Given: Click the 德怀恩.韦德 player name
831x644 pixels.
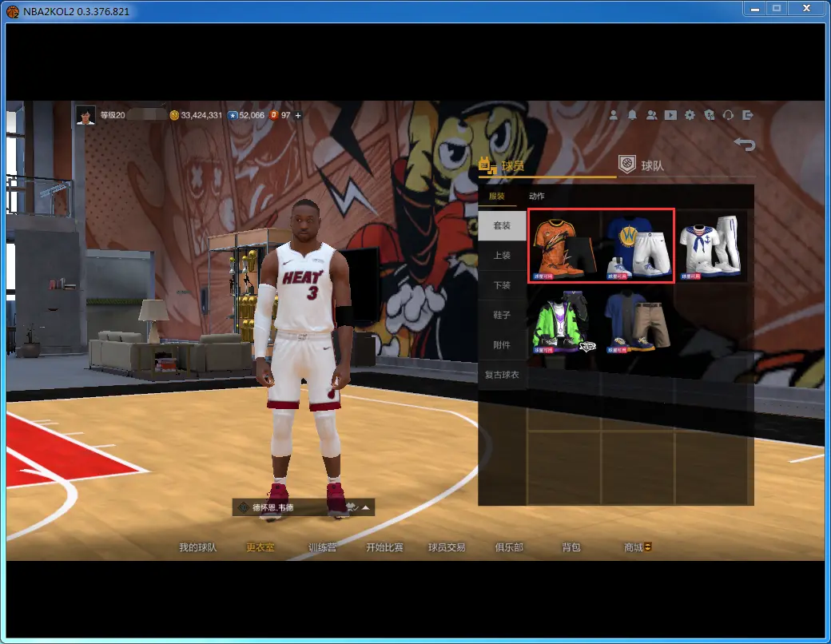Looking at the screenshot, I should [x=273, y=507].
